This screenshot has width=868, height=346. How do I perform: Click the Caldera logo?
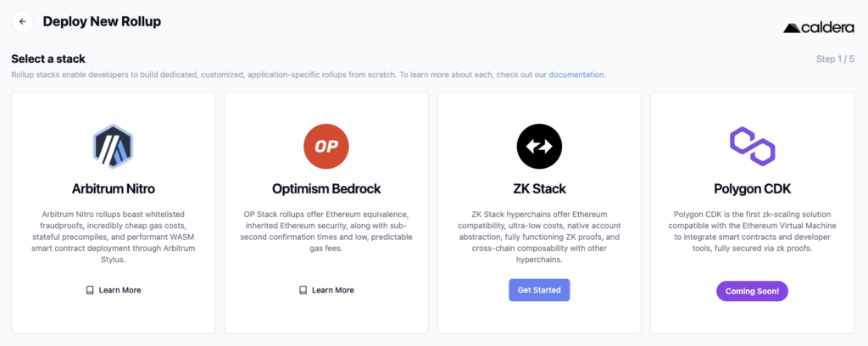coord(818,27)
